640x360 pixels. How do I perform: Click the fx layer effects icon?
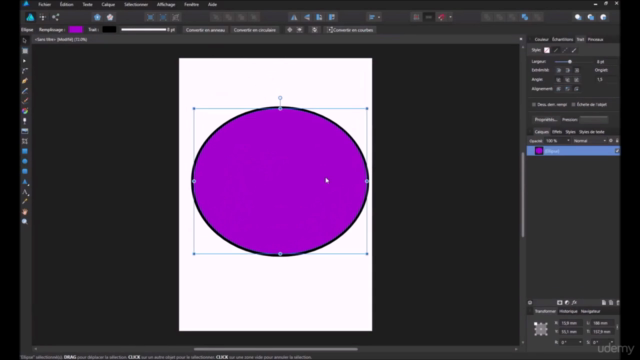[x=574, y=302]
